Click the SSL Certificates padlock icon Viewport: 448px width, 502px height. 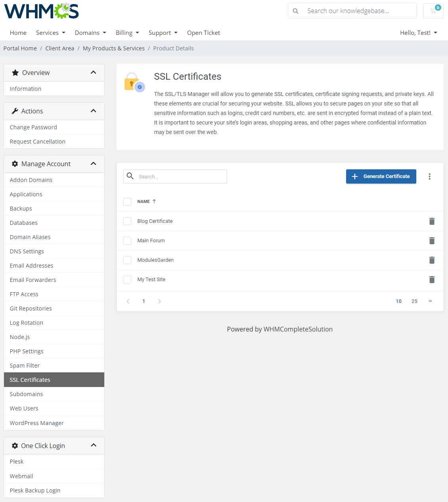tap(134, 82)
